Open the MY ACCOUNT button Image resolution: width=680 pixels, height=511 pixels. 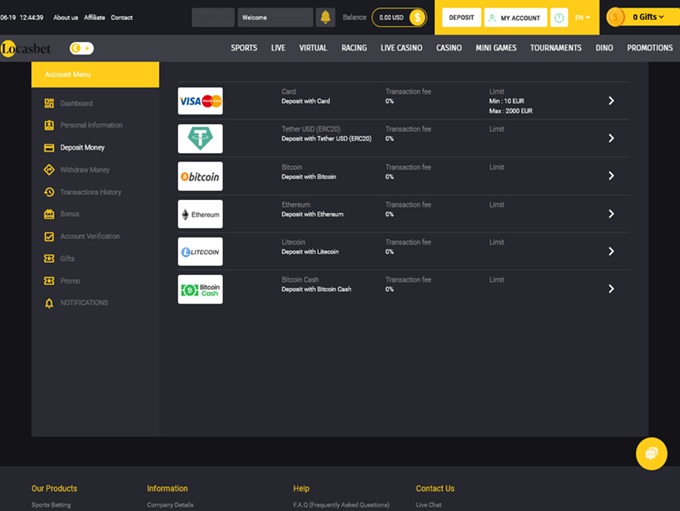coord(514,17)
